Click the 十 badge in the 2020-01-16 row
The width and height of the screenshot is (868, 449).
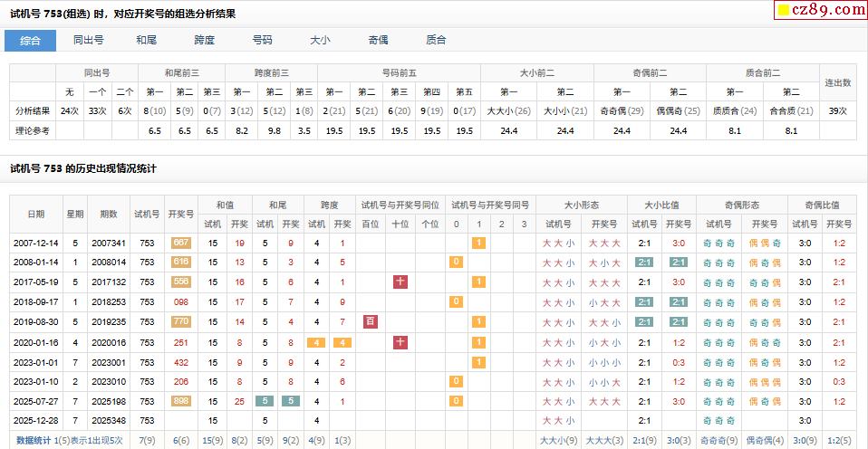400,342
